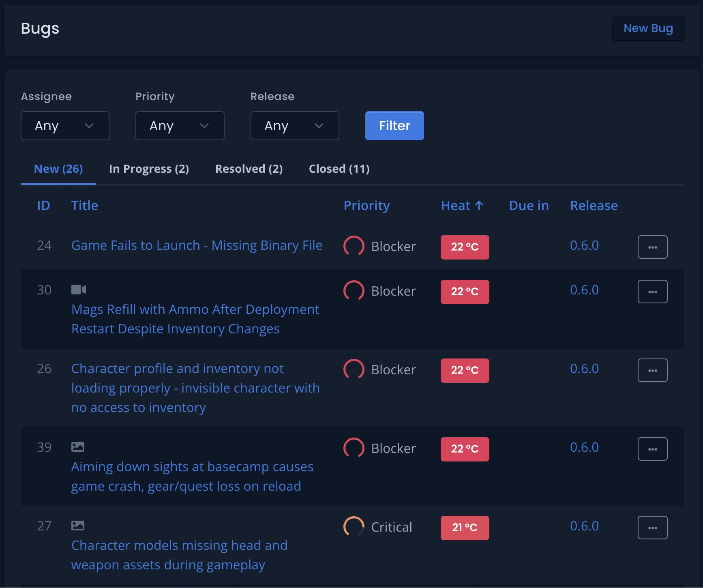Sort by the Release column header

click(594, 206)
